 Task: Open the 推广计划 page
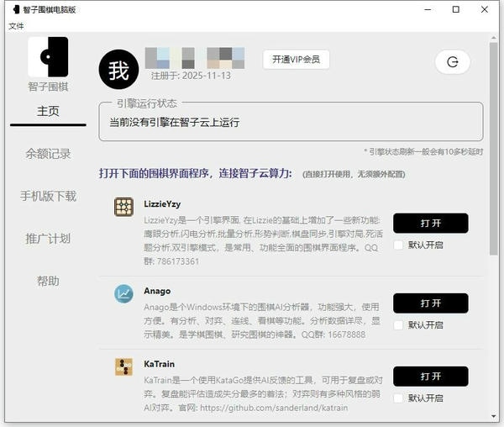(48, 238)
